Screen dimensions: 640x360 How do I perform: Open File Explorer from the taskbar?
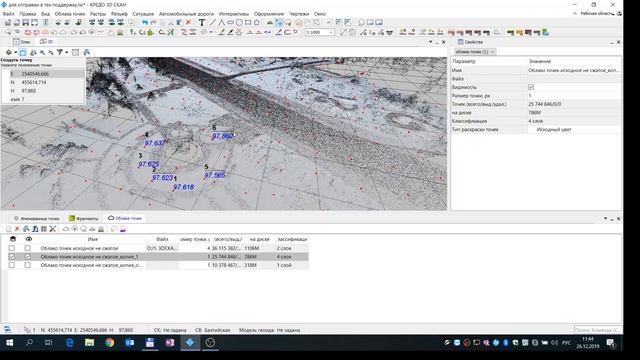point(89,343)
